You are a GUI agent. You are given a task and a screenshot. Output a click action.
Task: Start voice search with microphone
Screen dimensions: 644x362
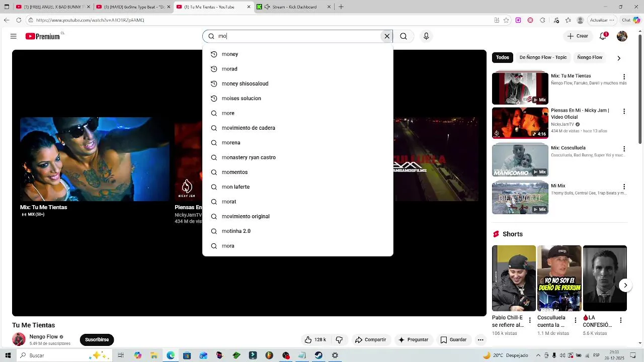point(426,36)
